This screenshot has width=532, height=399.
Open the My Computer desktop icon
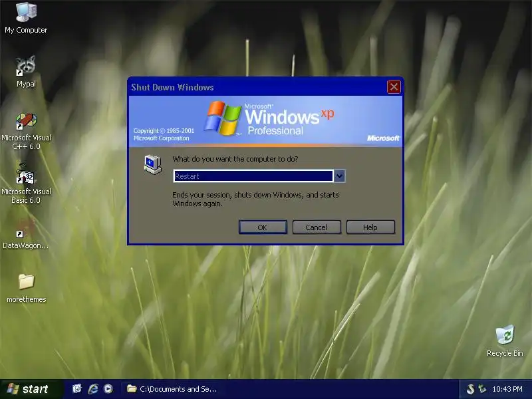pyautogui.click(x=26, y=18)
